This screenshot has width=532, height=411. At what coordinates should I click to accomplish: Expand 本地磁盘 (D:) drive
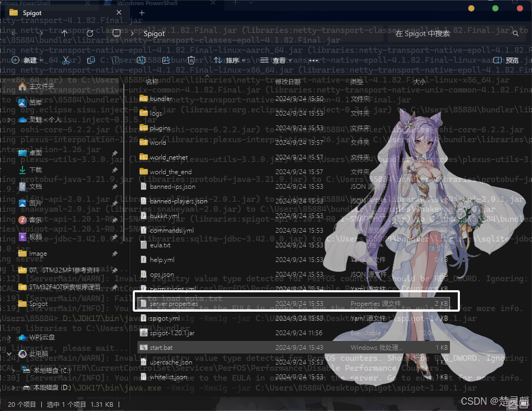click(13, 387)
